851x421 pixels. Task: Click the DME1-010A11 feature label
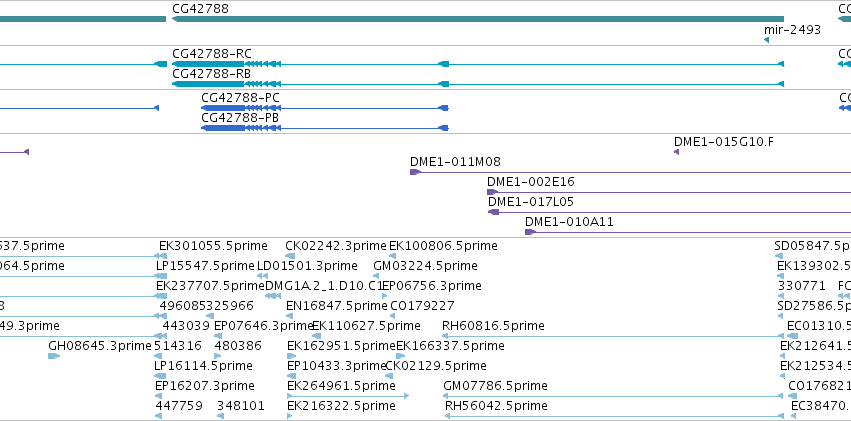tap(569, 222)
